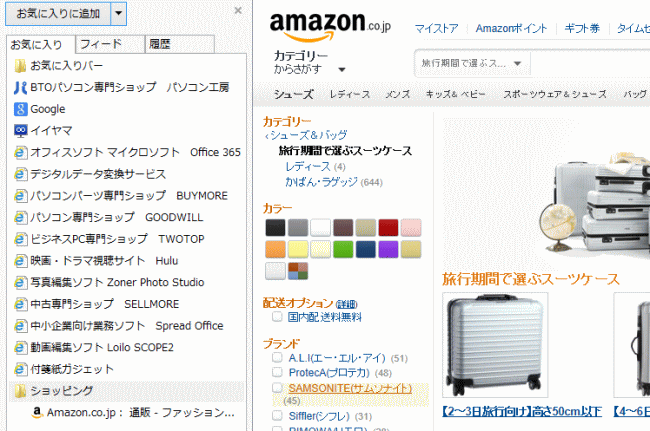Click the Amazon.co.jp logo

(330, 26)
